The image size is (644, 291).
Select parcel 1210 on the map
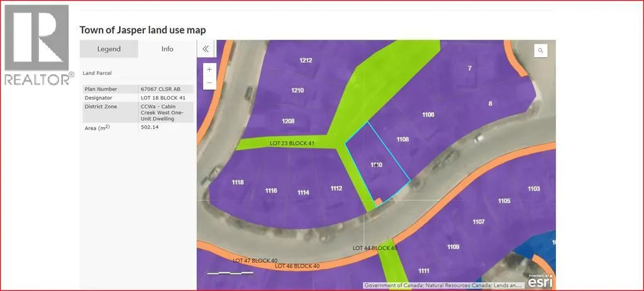point(297,90)
